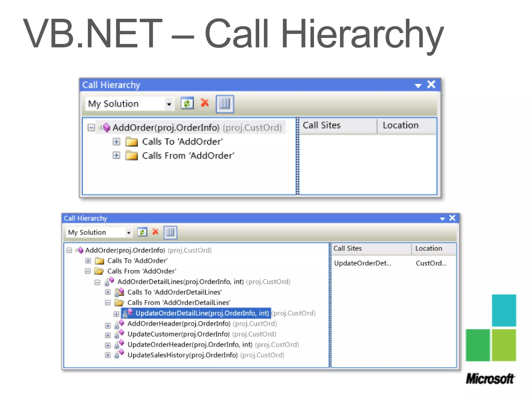This screenshot has height=399, width=532.
Task: Select UpdateOrderDet... call site row
Action: [362, 263]
